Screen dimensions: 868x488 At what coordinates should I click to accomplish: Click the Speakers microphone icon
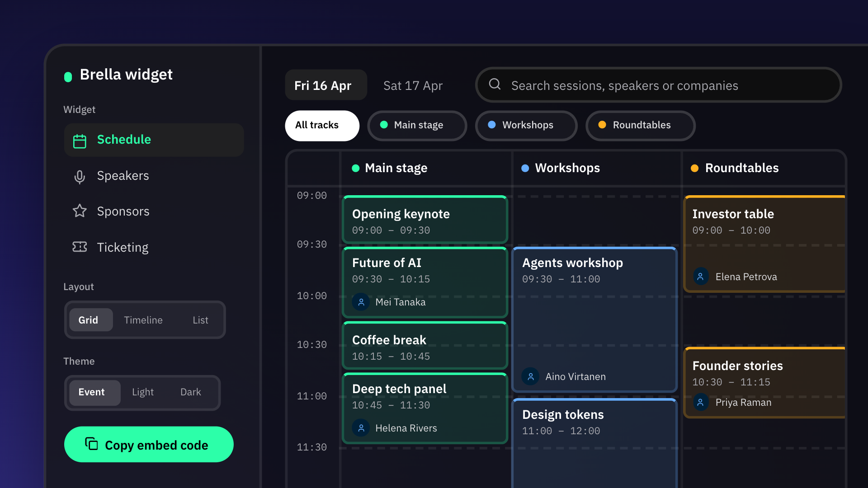[80, 177]
